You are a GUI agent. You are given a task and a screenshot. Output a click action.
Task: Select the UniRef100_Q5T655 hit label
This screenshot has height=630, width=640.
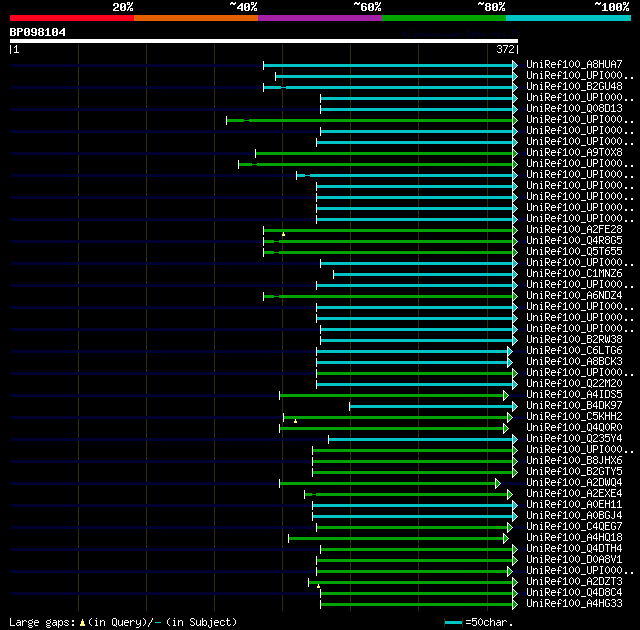pyautogui.click(x=574, y=252)
